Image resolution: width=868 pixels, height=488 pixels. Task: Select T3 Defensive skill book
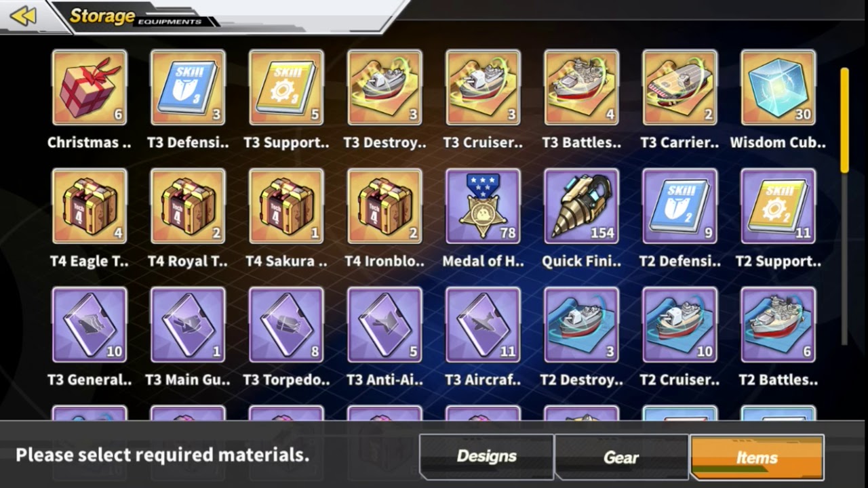pyautogui.click(x=188, y=87)
